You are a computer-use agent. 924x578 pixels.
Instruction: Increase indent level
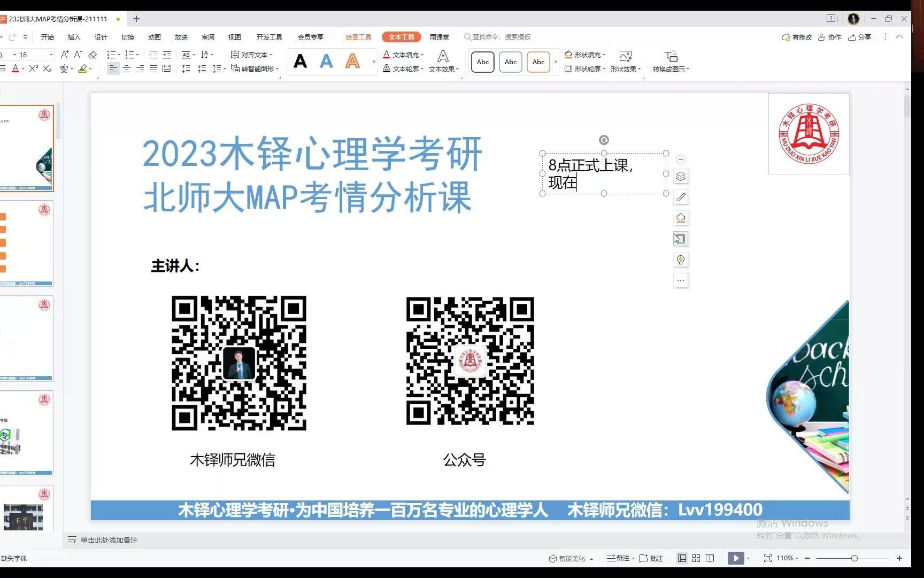click(x=167, y=55)
